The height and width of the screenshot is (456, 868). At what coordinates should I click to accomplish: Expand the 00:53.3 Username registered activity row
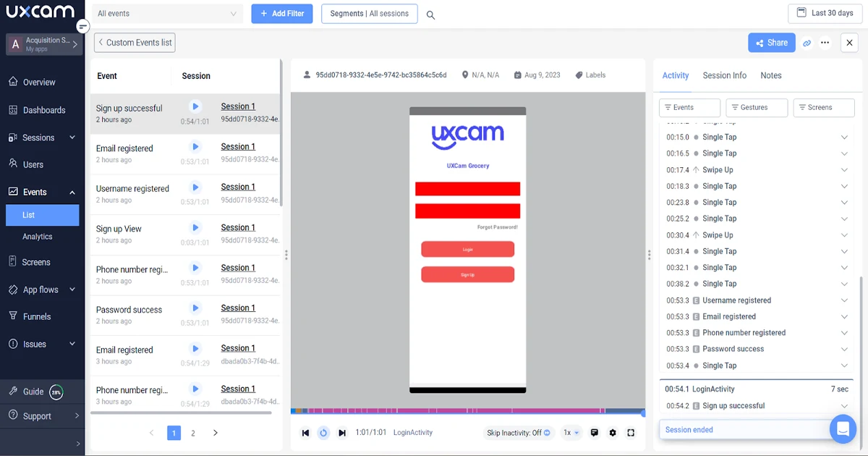(x=844, y=300)
